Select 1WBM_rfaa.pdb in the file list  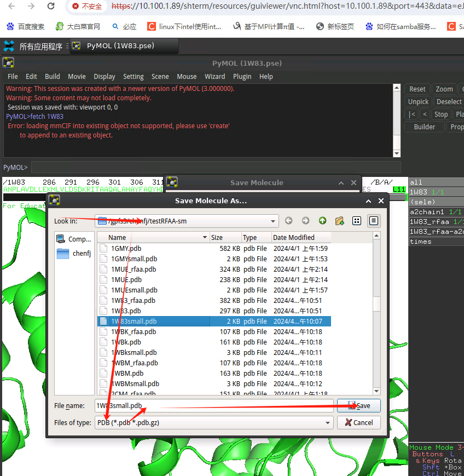(x=134, y=363)
